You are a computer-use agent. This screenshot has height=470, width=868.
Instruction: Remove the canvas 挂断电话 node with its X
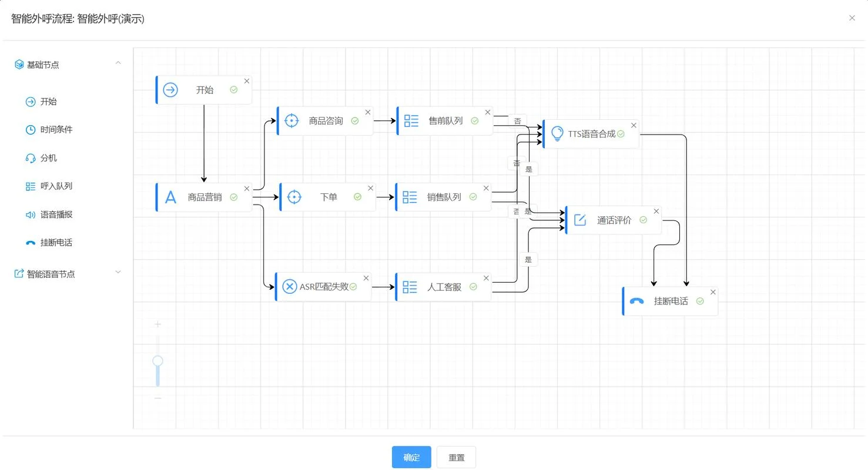(x=713, y=292)
